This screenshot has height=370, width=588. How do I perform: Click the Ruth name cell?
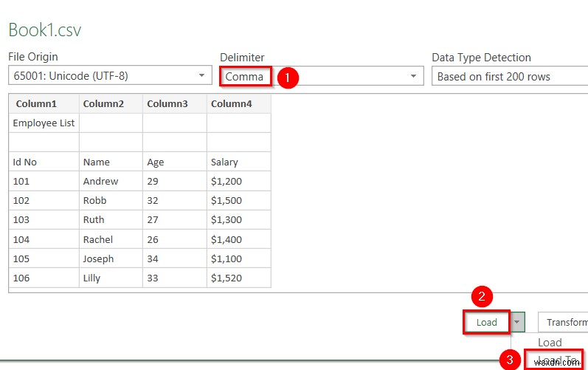(x=111, y=219)
